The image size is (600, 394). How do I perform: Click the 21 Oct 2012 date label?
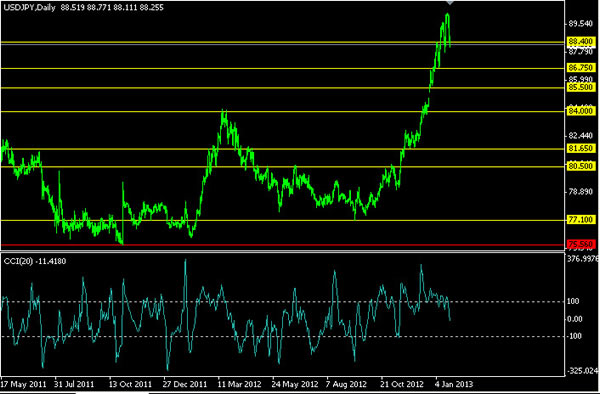402,384
